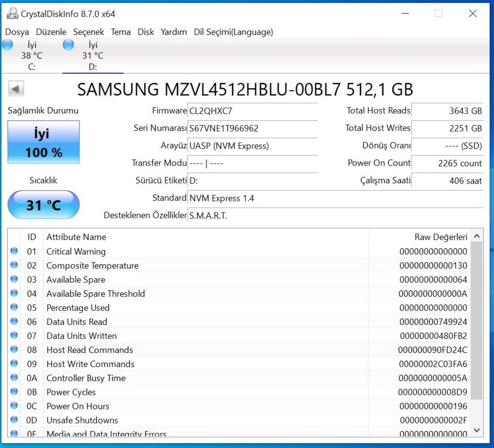Image resolution: width=494 pixels, height=448 pixels.
Task: Click the scroll down arrow of attribute list
Action: coord(477,430)
